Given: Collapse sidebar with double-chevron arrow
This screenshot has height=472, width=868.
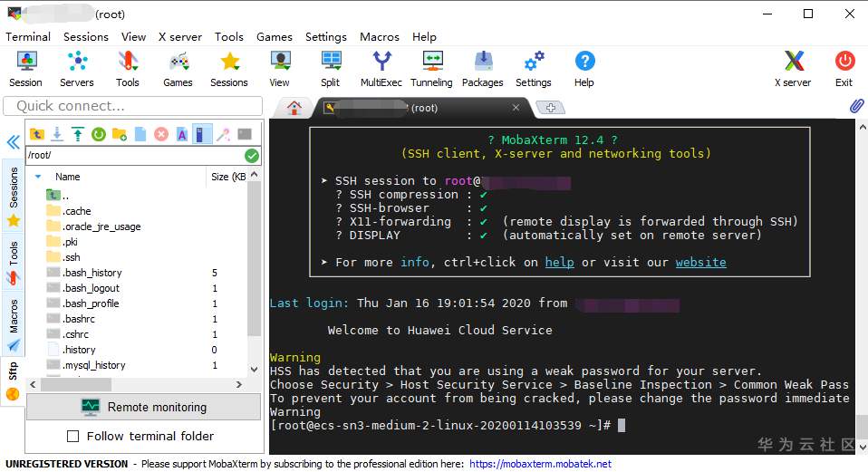Looking at the screenshot, I should pos(14,142).
